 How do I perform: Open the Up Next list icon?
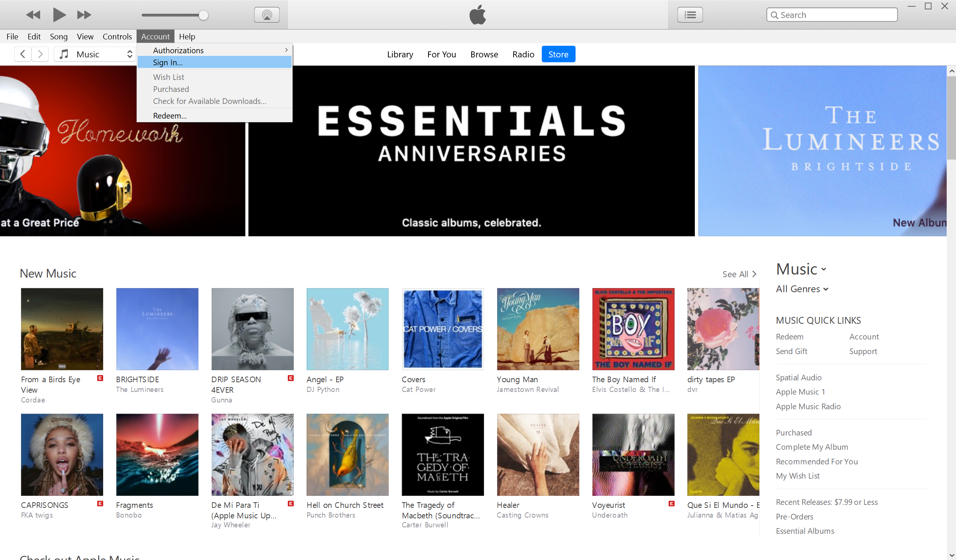coord(690,15)
